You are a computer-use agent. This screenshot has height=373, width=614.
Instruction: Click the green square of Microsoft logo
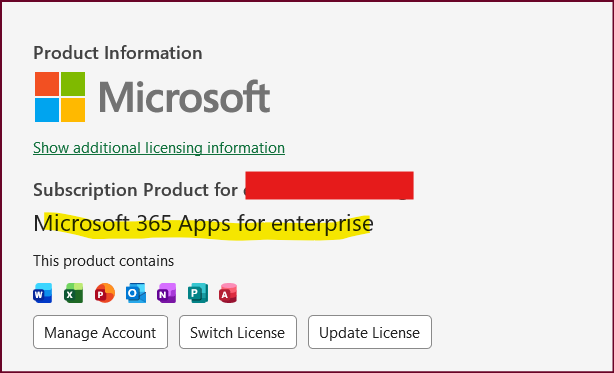point(73,84)
